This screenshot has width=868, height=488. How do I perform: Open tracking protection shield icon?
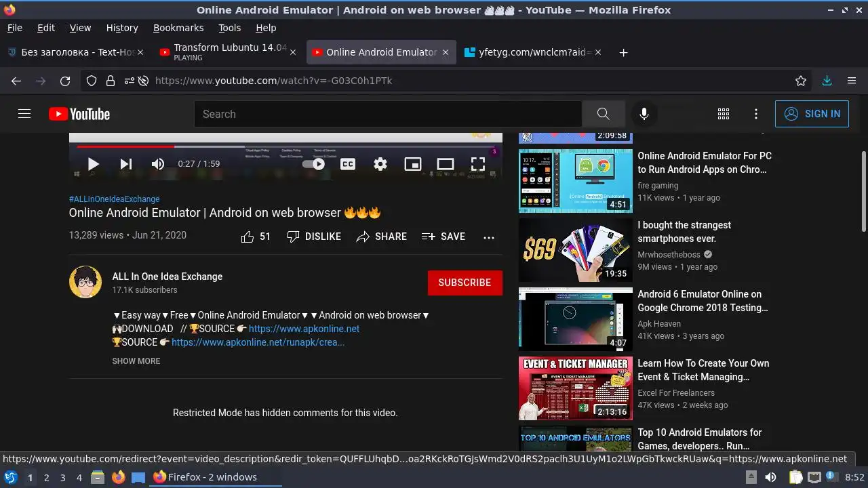tap(92, 81)
